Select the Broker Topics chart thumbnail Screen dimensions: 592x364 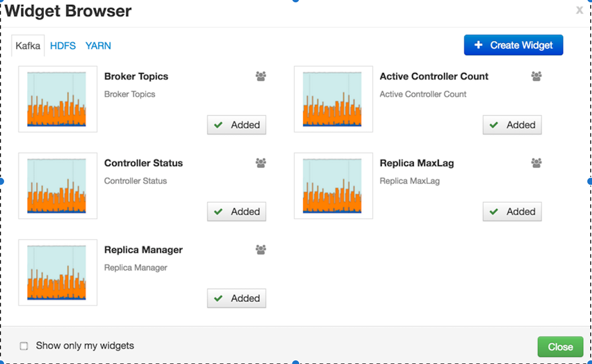pyautogui.click(x=58, y=99)
